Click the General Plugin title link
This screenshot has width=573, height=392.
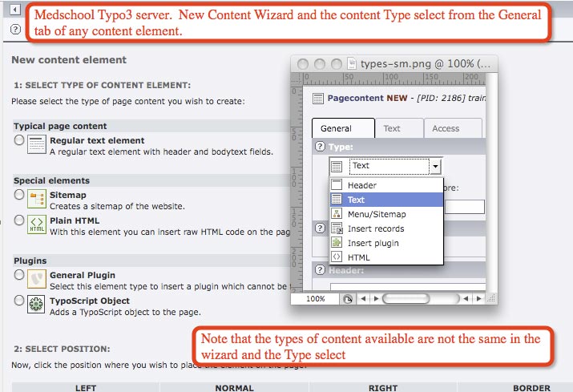click(83, 275)
